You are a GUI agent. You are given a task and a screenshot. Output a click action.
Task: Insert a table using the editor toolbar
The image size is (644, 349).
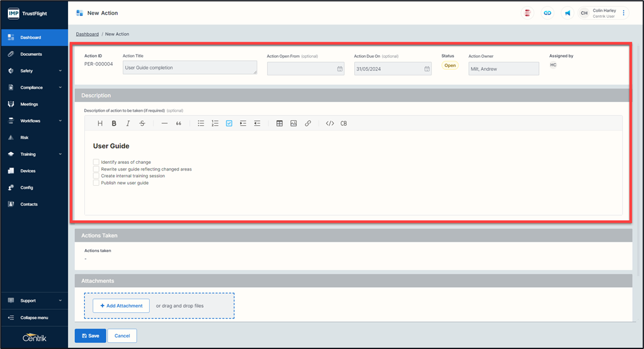pos(279,123)
